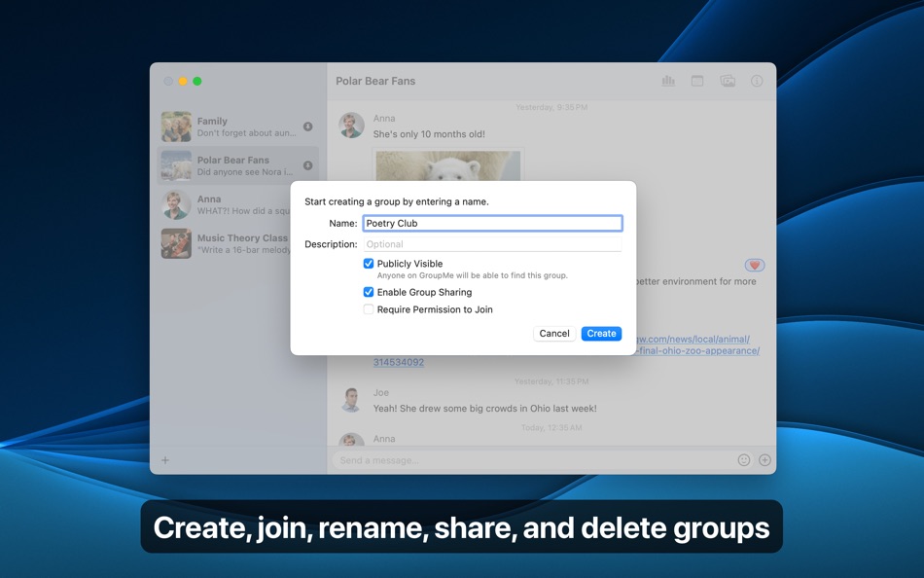
Task: Open the photo gallery icon in toolbar
Action: (728, 81)
